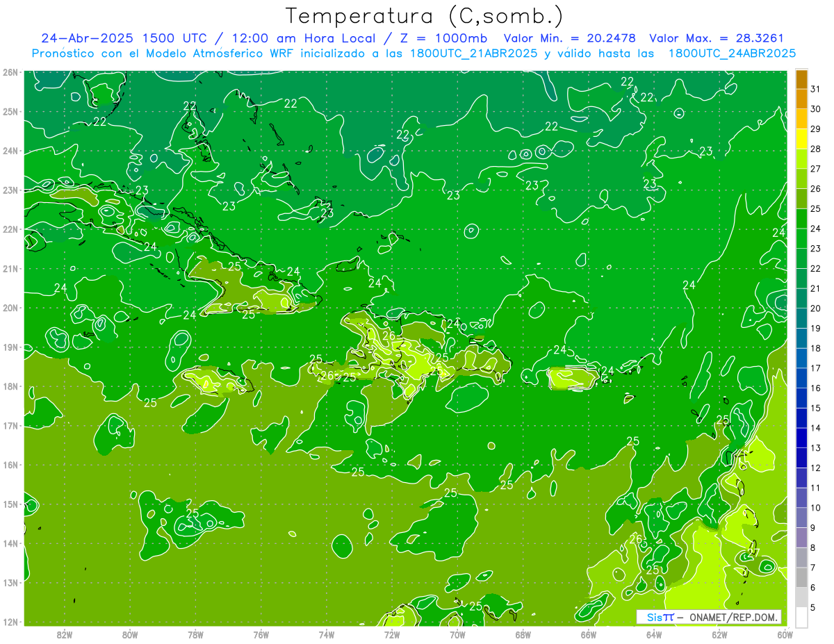Pick the purple legend swatch between 9 and 10

click(802, 518)
